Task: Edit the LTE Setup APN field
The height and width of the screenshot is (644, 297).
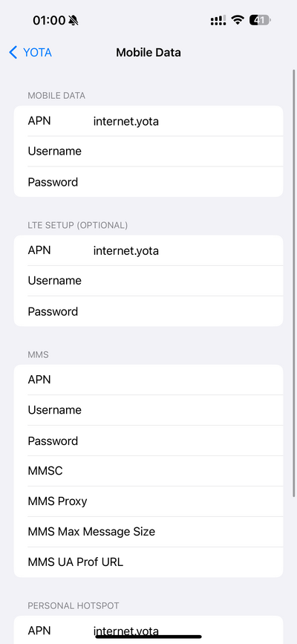Action: [x=148, y=250]
